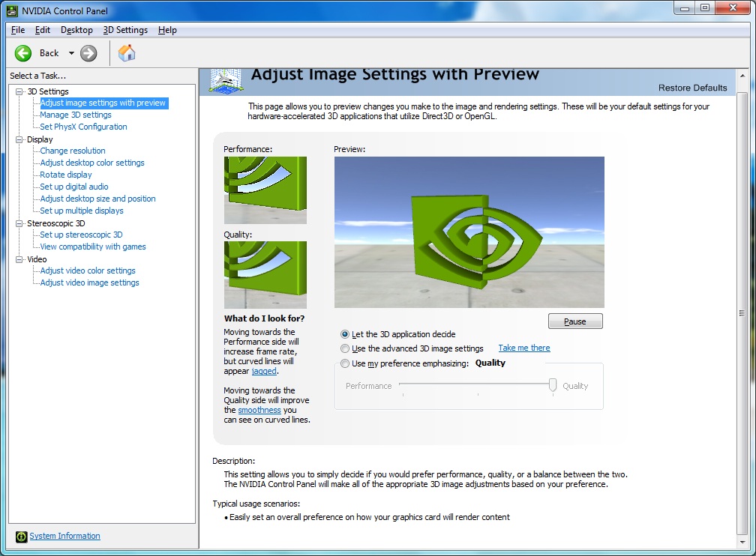
Task: Open Rotate display task
Action: pyautogui.click(x=65, y=175)
